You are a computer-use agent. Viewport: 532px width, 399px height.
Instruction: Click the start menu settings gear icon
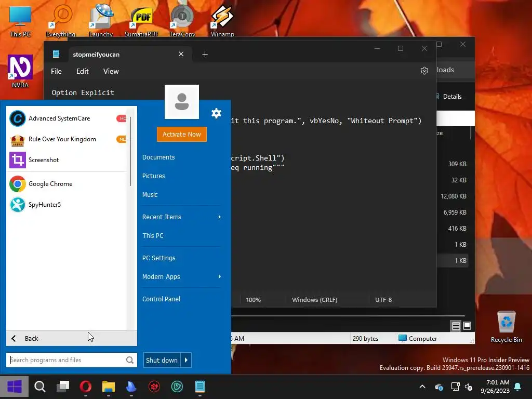coord(216,113)
